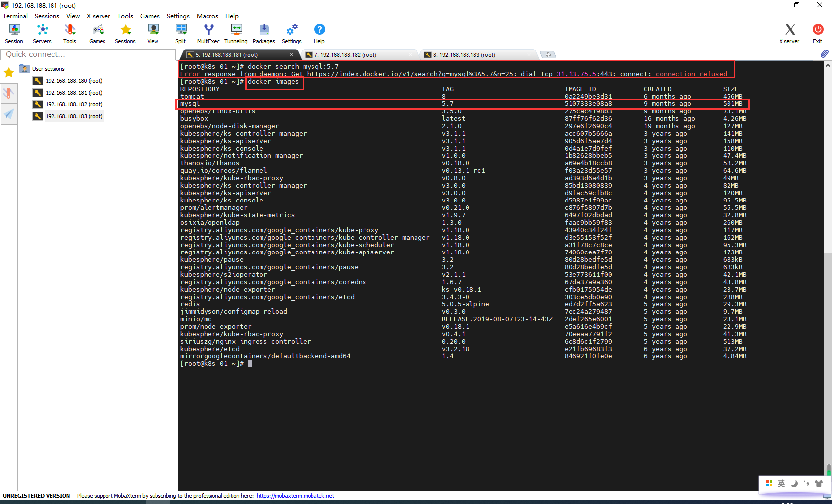This screenshot has width=832, height=504.
Task: Open the Macros menu
Action: click(x=208, y=16)
